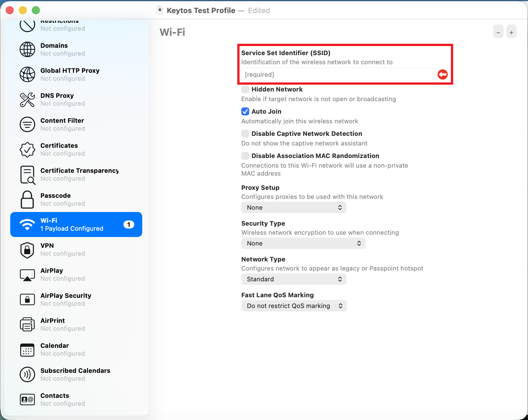Click the Edited status in title bar

click(x=259, y=10)
